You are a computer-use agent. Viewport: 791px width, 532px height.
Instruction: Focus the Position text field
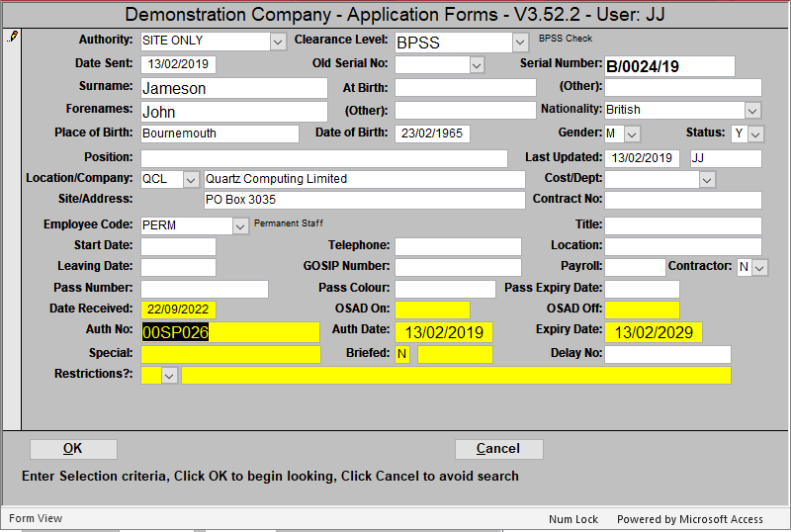(x=323, y=158)
